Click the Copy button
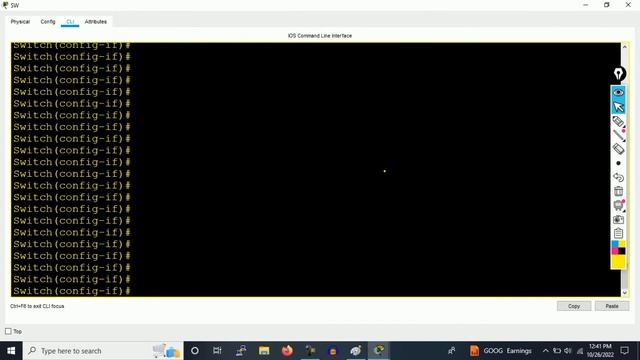The height and width of the screenshot is (360, 640). point(574,306)
